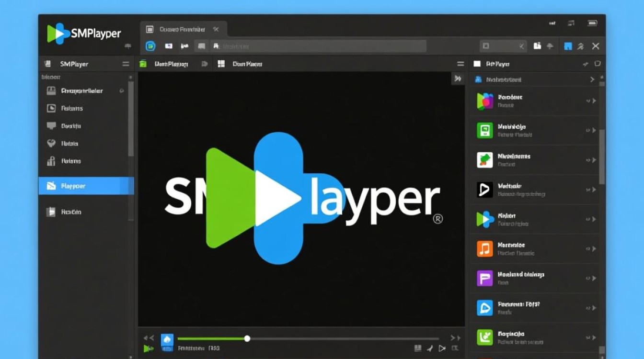Click the heart icon in the left sidebar
The image size is (644, 359).
pyautogui.click(x=51, y=143)
